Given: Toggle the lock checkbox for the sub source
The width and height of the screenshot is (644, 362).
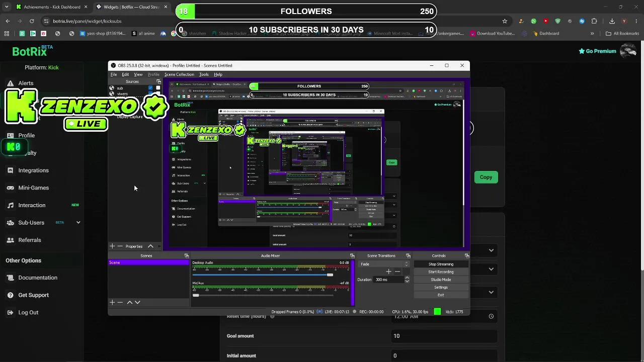Looking at the screenshot, I should click(158, 88).
